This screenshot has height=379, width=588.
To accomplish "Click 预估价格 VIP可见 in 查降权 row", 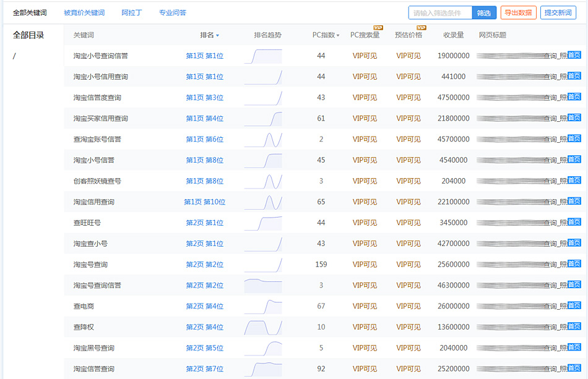I will click(x=409, y=327).
